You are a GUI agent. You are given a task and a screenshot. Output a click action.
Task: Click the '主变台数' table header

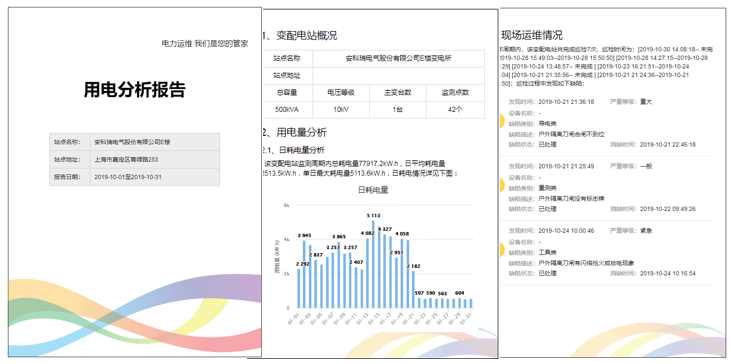(x=398, y=93)
